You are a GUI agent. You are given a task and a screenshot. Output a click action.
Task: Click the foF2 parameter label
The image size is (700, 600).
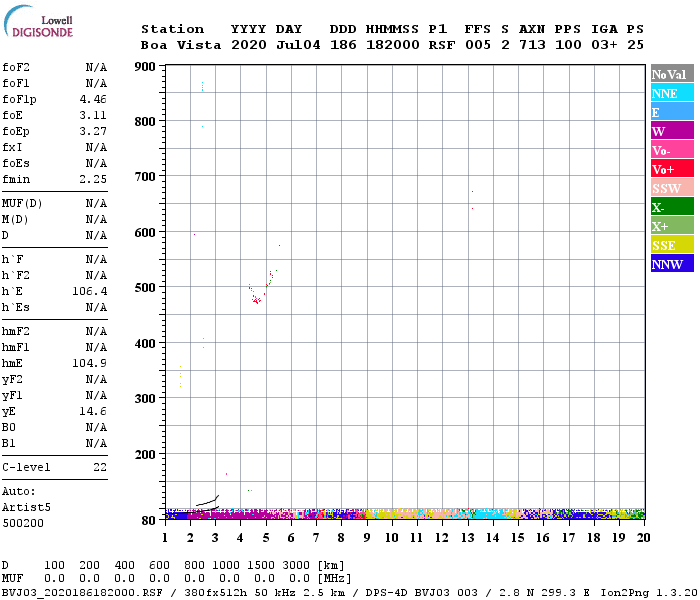click(16, 67)
